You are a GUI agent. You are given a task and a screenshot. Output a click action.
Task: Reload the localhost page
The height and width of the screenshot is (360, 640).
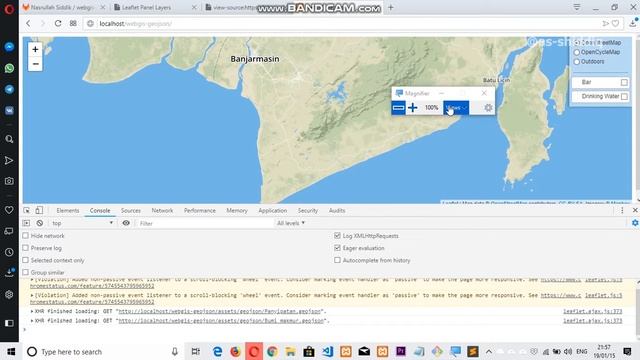[x=58, y=23]
